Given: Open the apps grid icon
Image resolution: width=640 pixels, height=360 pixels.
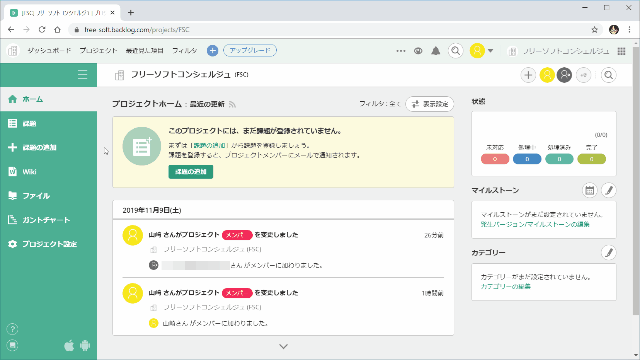Looking at the screenshot, I should click(621, 51).
